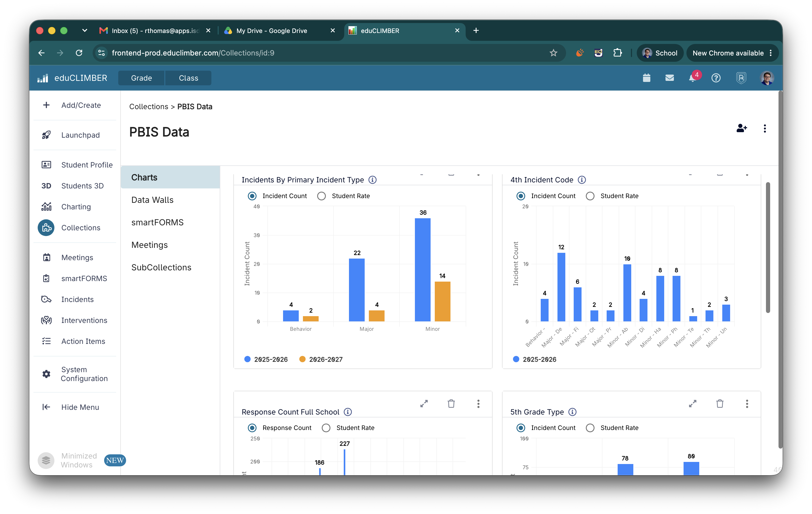The width and height of the screenshot is (812, 514).
Task: Show info for 5th Grade Type
Action: tap(572, 412)
